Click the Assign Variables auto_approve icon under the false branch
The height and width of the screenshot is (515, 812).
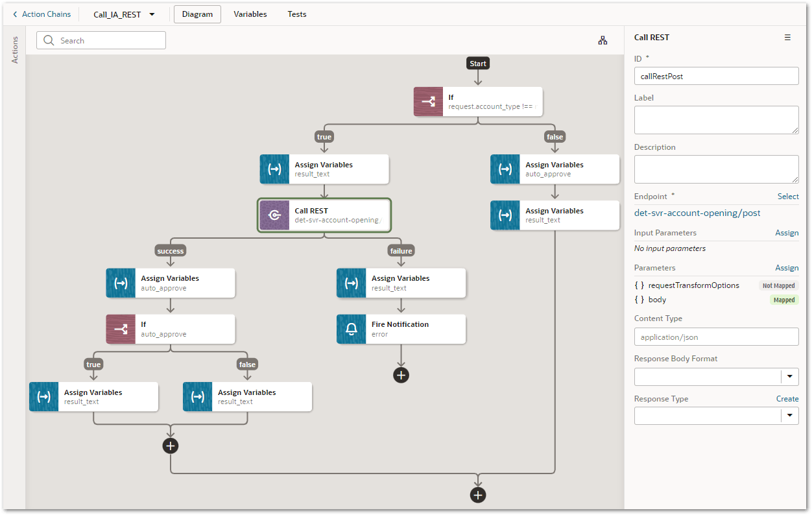[x=505, y=169]
